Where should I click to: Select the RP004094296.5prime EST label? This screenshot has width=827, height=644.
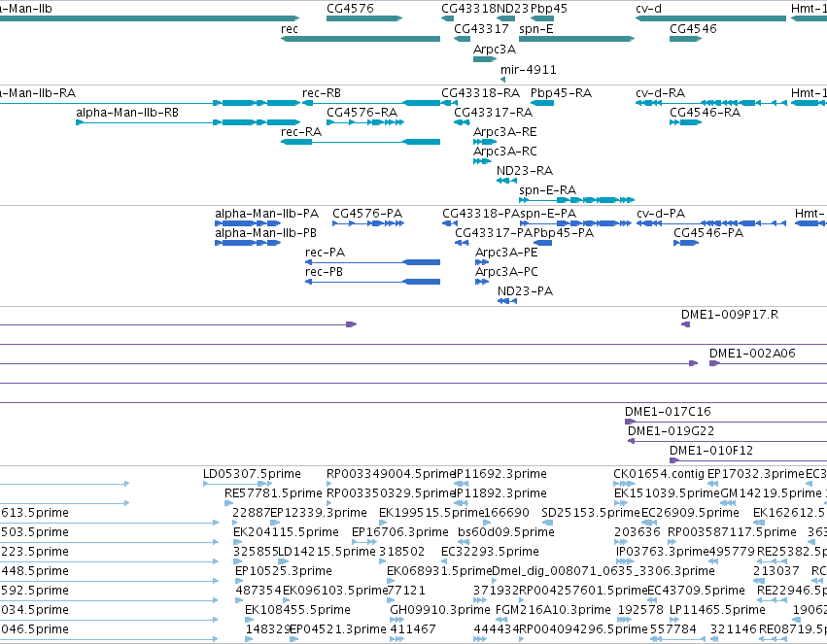click(583, 630)
